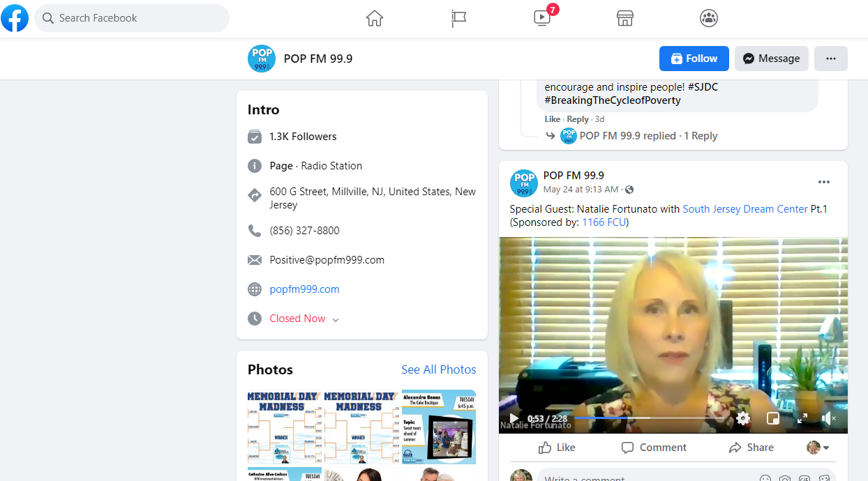
Task: Expand POP FM 99.9 replied thread
Action: 648,136
